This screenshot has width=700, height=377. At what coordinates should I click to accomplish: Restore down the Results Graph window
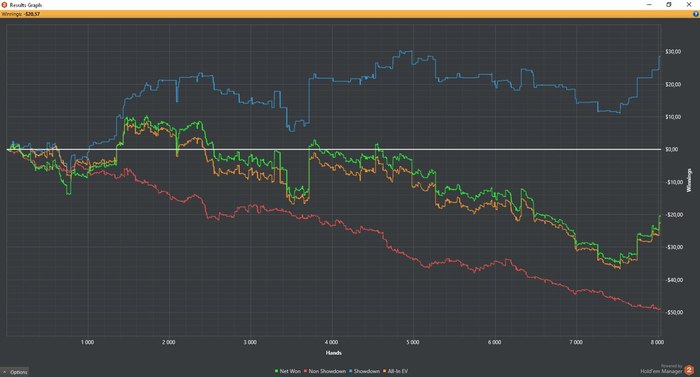669,4
